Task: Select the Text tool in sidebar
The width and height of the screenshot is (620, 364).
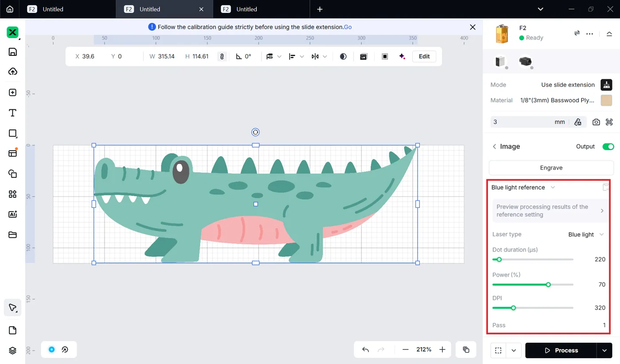Action: pos(13,113)
